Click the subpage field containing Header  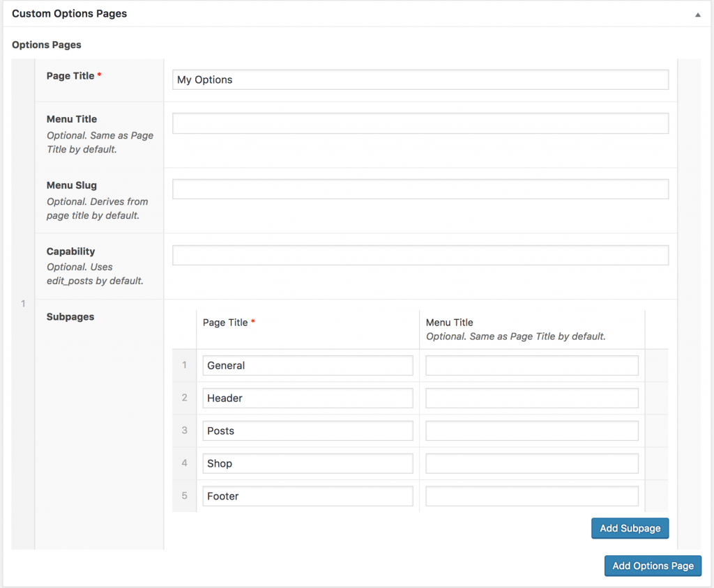pos(307,399)
